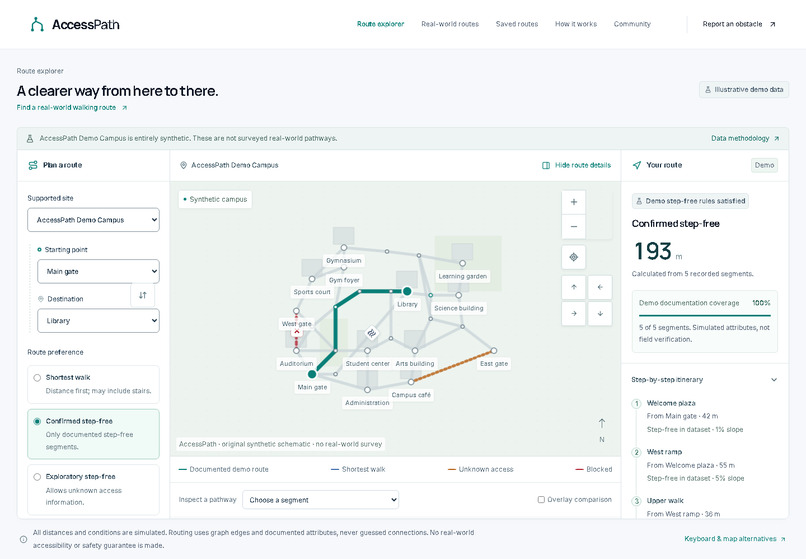Click the Unknown access legend swatch
The image size is (806, 559).
[452, 470]
